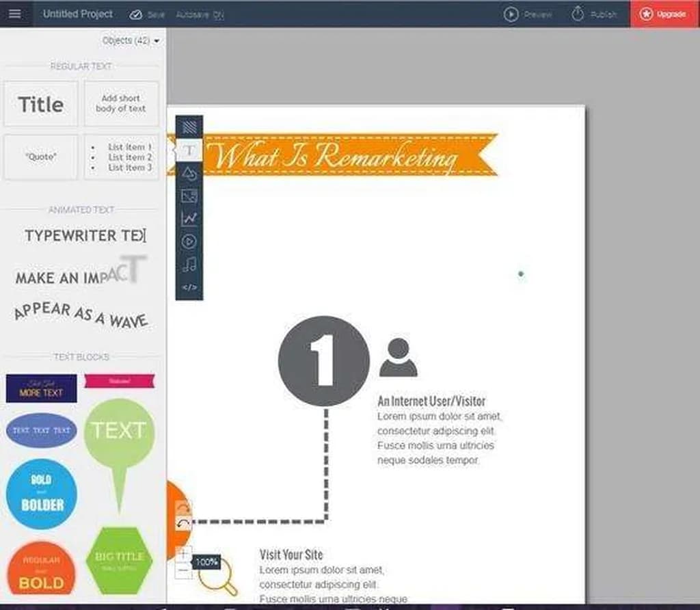This screenshot has height=610, width=700.
Task: Open the Image tool in toolbar
Action: (189, 196)
